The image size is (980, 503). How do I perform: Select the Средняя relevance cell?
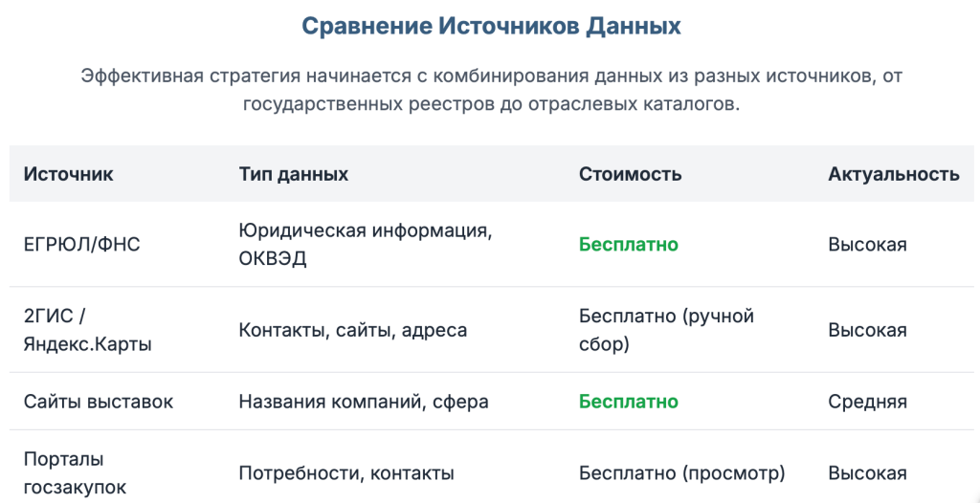click(867, 401)
